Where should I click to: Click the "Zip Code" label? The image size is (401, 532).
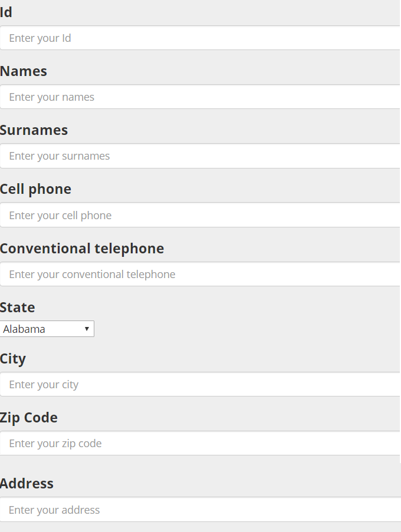coord(29,418)
